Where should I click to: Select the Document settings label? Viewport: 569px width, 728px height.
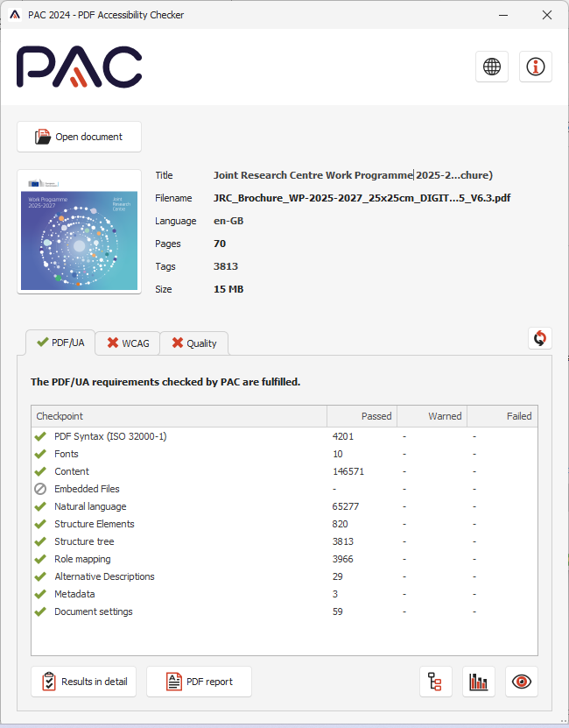click(94, 611)
